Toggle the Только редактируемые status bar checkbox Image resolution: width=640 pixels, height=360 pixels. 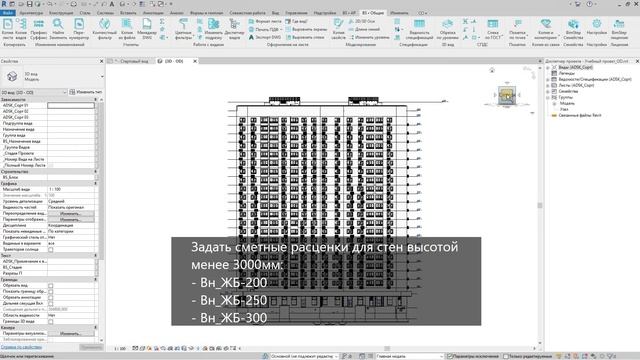click(506, 356)
